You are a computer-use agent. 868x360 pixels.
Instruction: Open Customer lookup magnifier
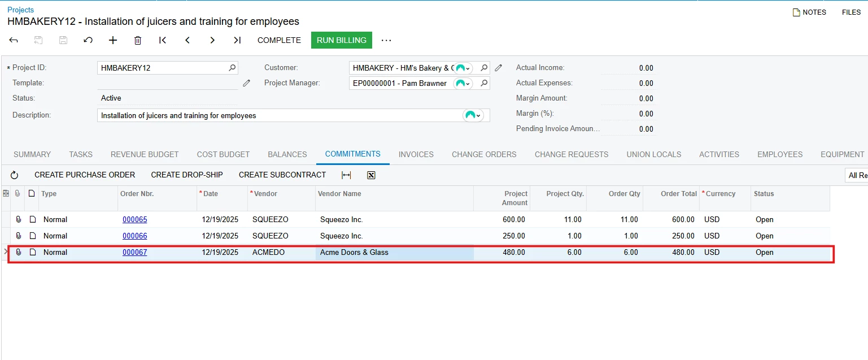pos(484,68)
